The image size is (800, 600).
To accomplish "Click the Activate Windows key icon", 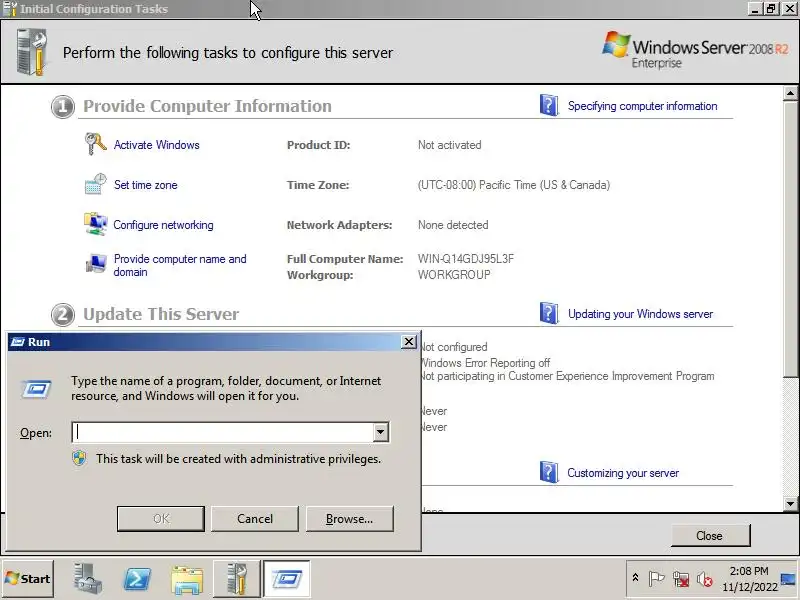I will pos(95,144).
